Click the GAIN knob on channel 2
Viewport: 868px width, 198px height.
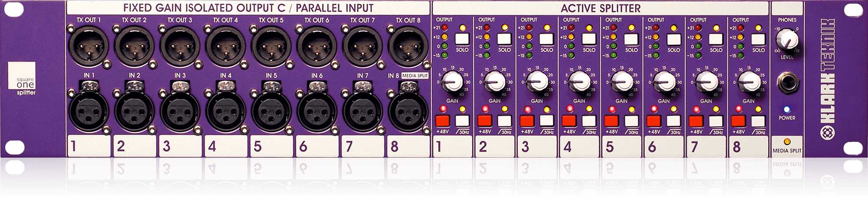pos(495,81)
